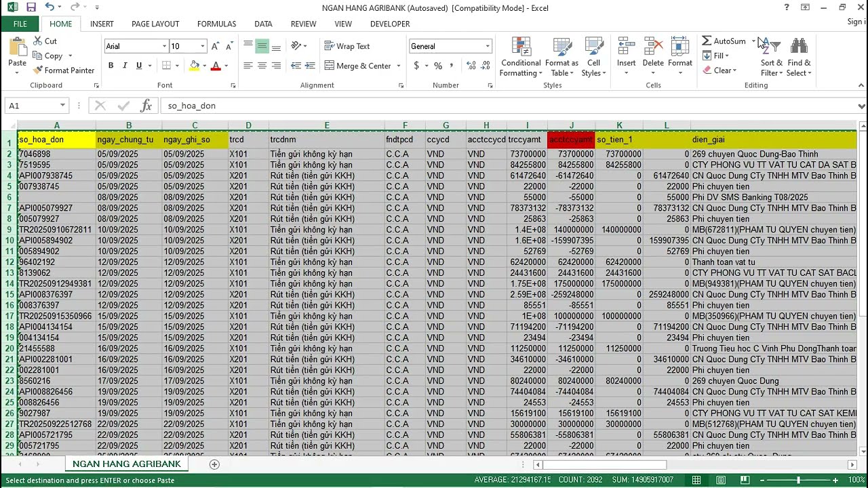This screenshot has height=488, width=868.
Task: Expand the Merge & Center dropdown arrow
Action: click(398, 66)
